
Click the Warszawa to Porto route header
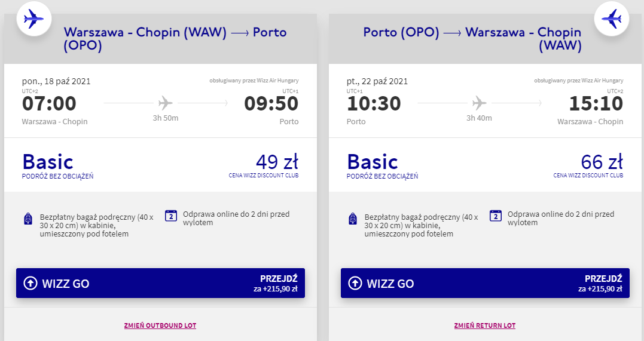[x=175, y=39]
